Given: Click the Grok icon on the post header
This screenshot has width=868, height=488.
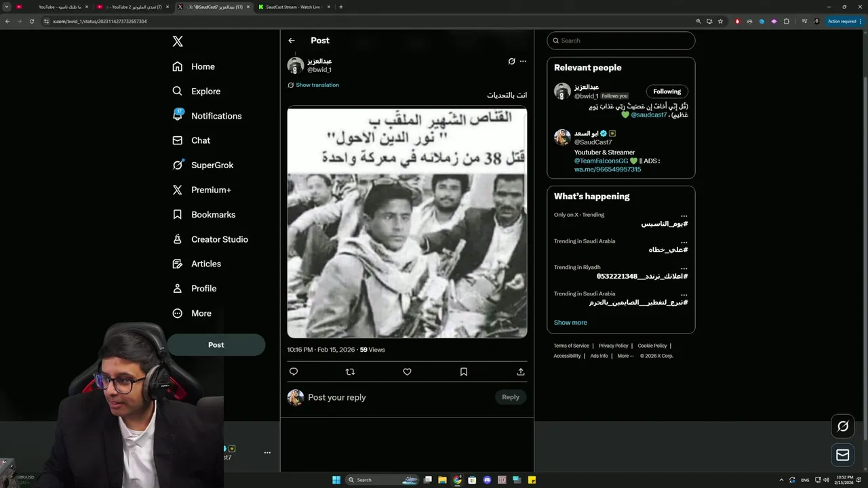Looking at the screenshot, I should 511,61.
